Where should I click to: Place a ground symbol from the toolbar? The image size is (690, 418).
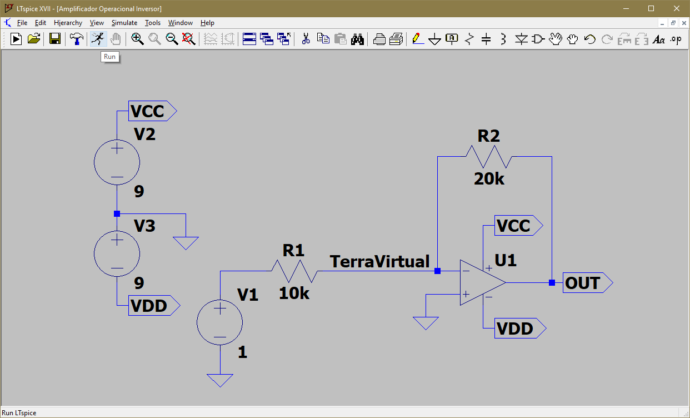434,39
